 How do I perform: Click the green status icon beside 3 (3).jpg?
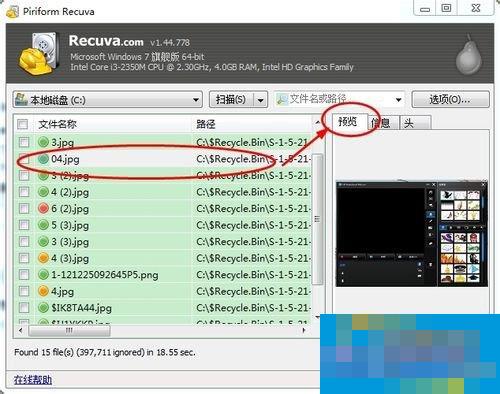[43, 241]
